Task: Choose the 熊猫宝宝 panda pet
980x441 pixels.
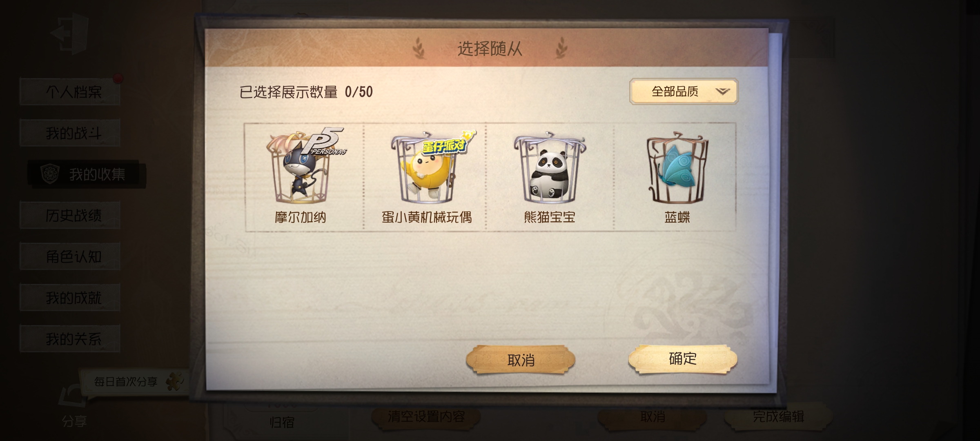Action: click(x=549, y=167)
